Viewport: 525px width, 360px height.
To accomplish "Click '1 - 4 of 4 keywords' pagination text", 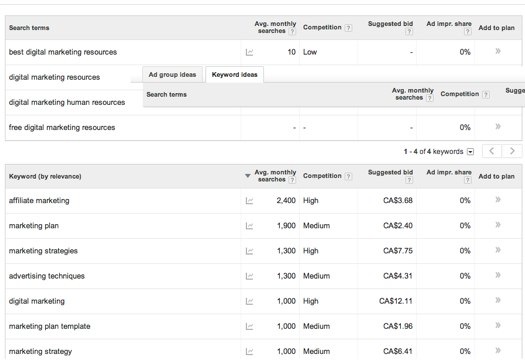I will tap(433, 152).
